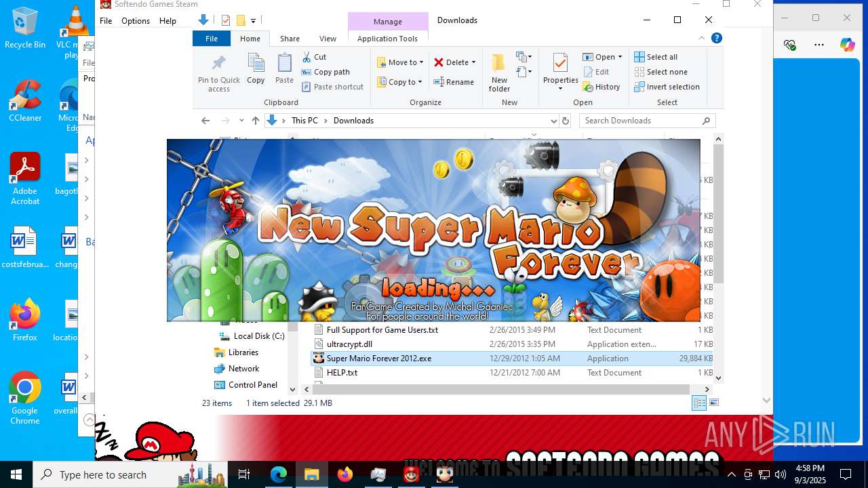Open Google Chrome desktop shortcut
868x488 pixels.
point(25,398)
